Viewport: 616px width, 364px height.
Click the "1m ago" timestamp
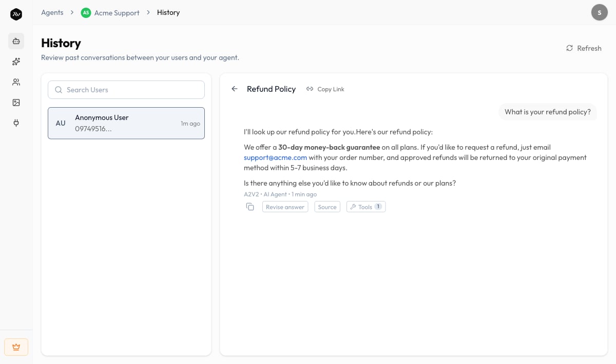pos(190,124)
